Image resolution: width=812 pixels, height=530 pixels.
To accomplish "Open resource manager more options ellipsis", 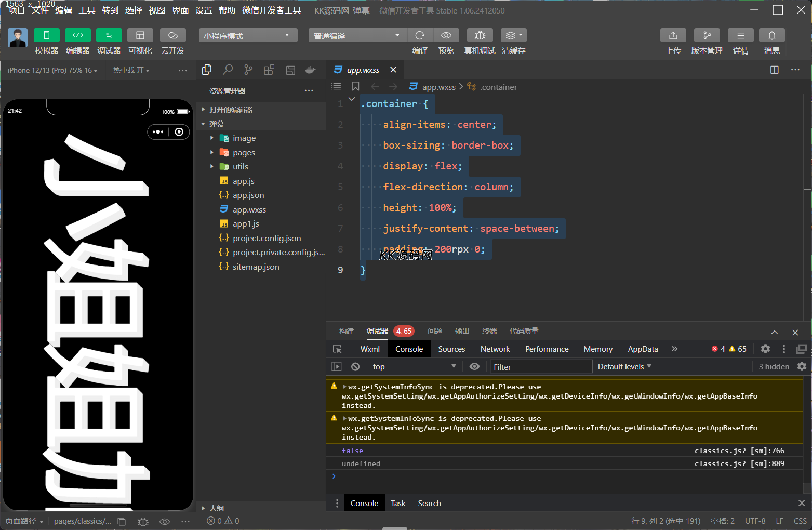I will (x=309, y=90).
